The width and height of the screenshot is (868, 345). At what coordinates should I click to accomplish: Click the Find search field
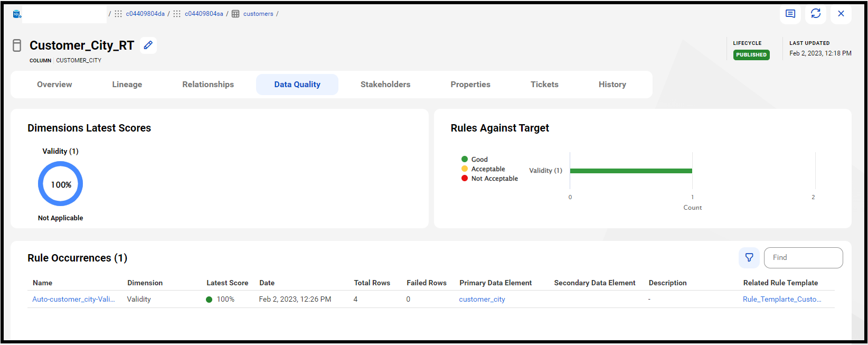[803, 257]
